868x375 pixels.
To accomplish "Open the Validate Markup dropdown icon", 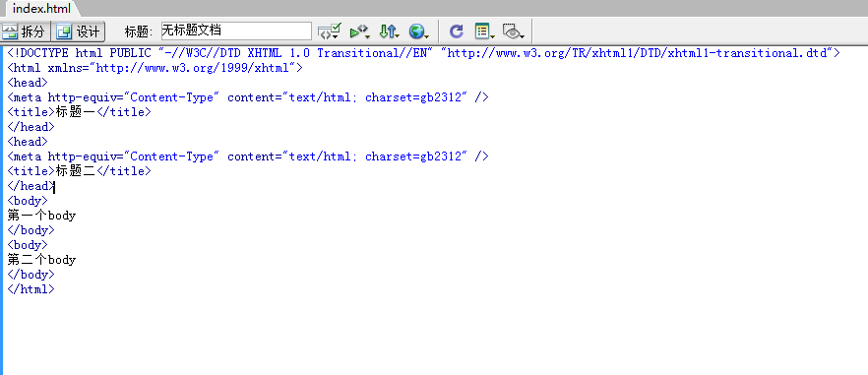I will coord(330,31).
